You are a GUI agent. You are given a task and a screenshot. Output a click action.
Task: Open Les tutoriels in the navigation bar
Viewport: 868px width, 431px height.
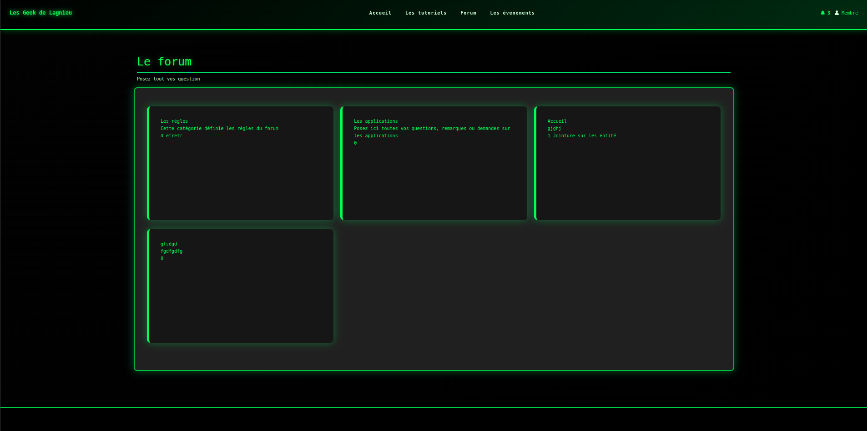[425, 13]
